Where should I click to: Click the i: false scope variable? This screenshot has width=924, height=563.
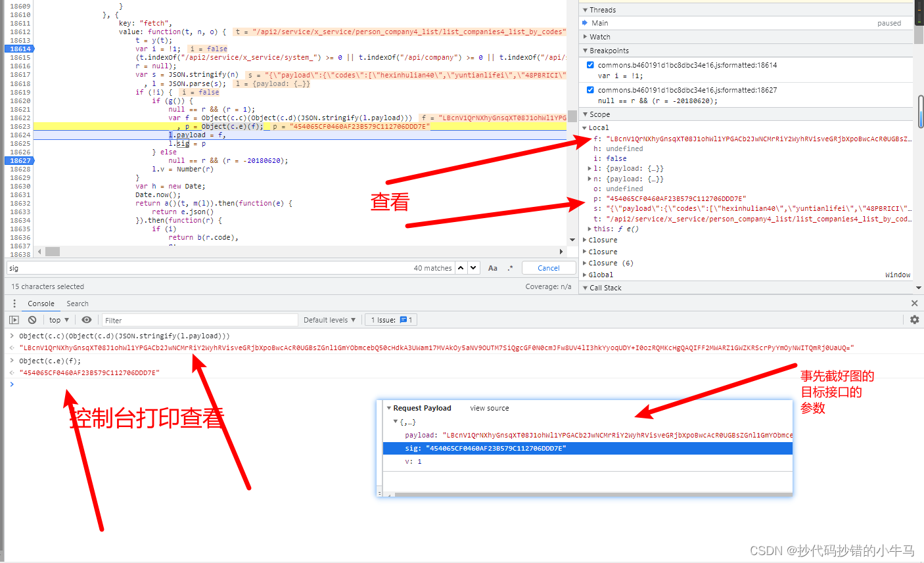coord(610,158)
